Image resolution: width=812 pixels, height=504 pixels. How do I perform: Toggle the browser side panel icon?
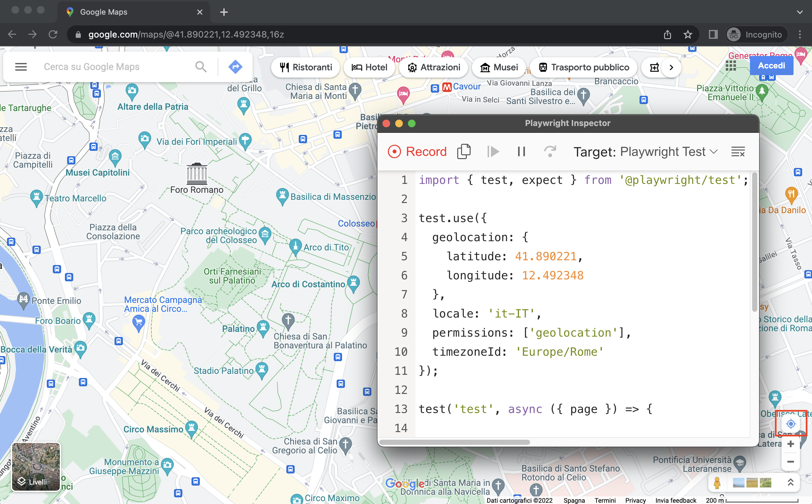(x=713, y=34)
